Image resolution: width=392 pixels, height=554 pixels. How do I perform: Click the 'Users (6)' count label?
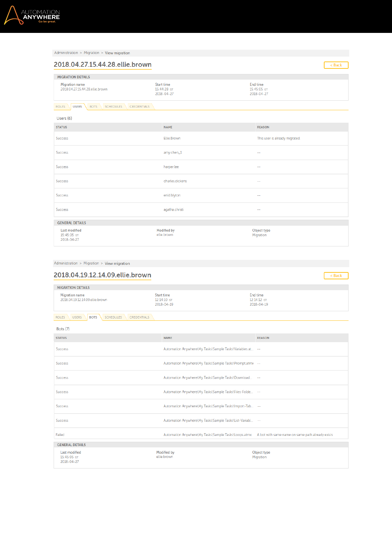pos(64,118)
